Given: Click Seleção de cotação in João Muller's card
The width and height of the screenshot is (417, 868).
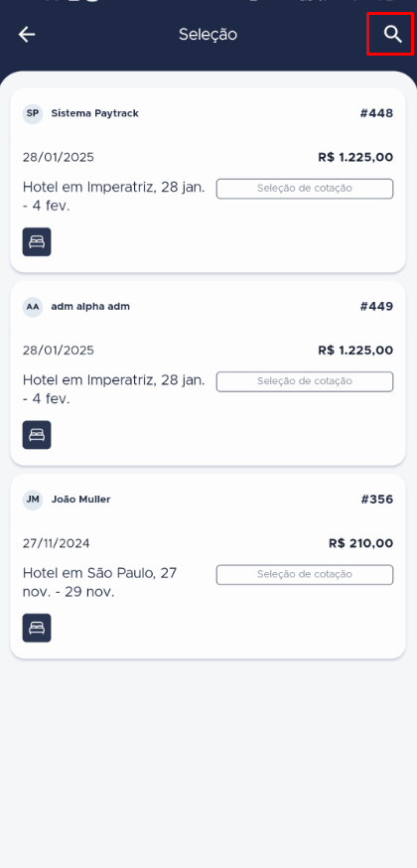Looking at the screenshot, I should [305, 574].
